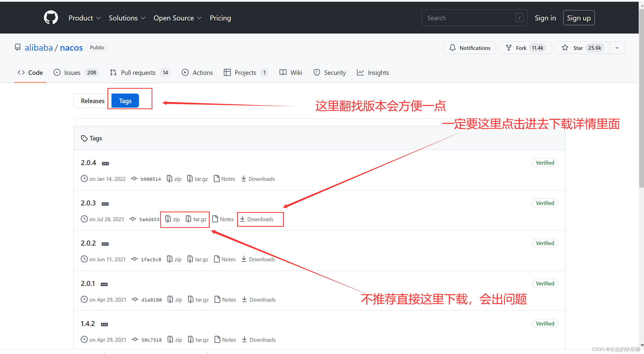644x354 pixels.
Task: Expand the Product menu
Action: [85, 18]
